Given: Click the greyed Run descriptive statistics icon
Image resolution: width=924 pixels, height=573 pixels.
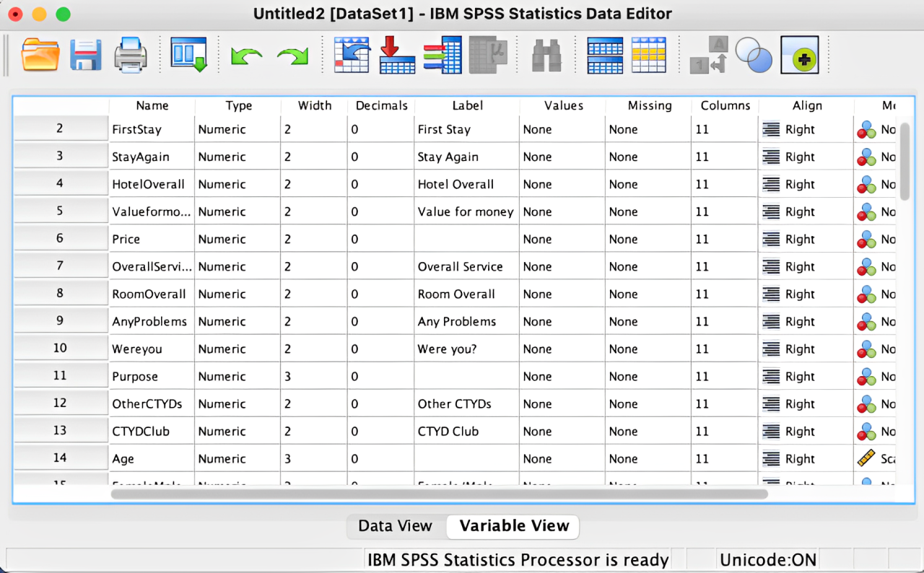Looking at the screenshot, I should coord(488,55).
